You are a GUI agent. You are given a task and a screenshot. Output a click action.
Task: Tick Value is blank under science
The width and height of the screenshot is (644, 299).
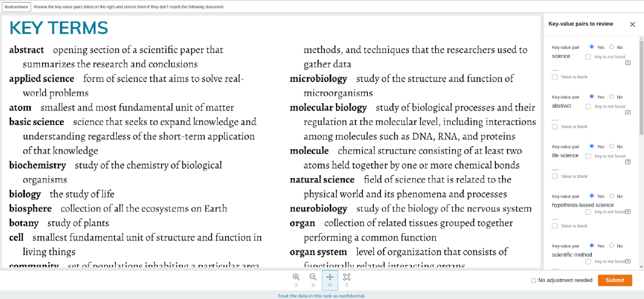coord(555,77)
